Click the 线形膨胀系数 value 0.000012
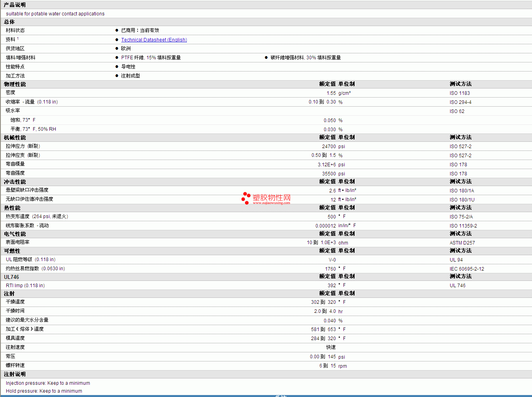This screenshot has height=397, width=532. pos(326,226)
